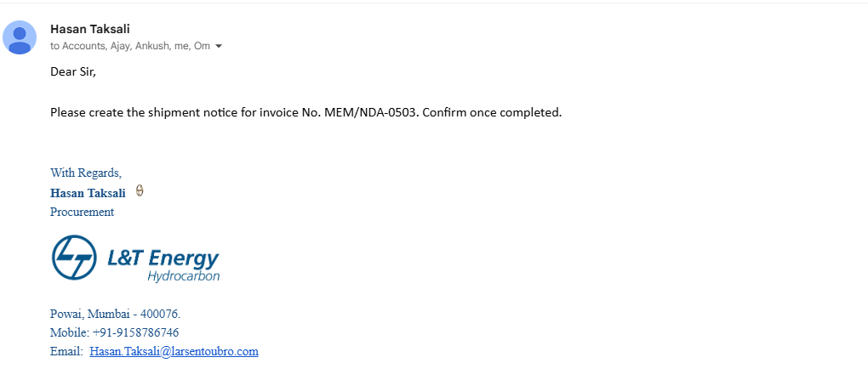Click bold Hasan Taksali in the signature
The image size is (868, 380).
point(88,193)
